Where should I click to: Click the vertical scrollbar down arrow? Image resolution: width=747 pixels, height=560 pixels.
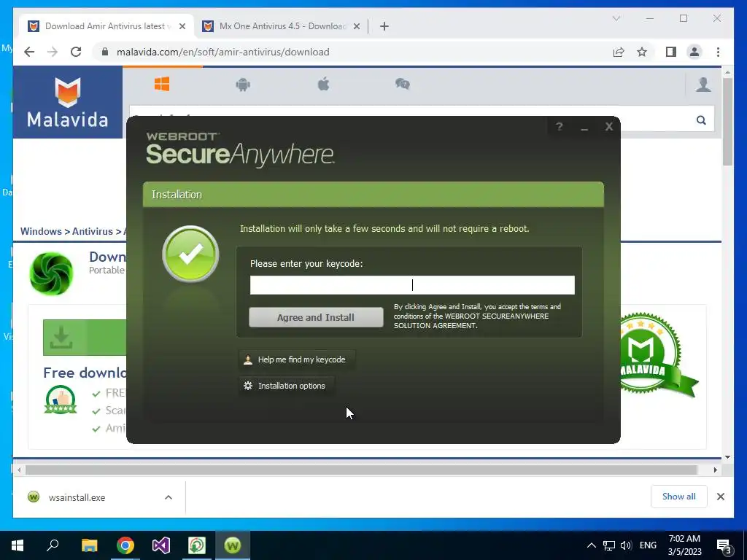[x=727, y=457]
